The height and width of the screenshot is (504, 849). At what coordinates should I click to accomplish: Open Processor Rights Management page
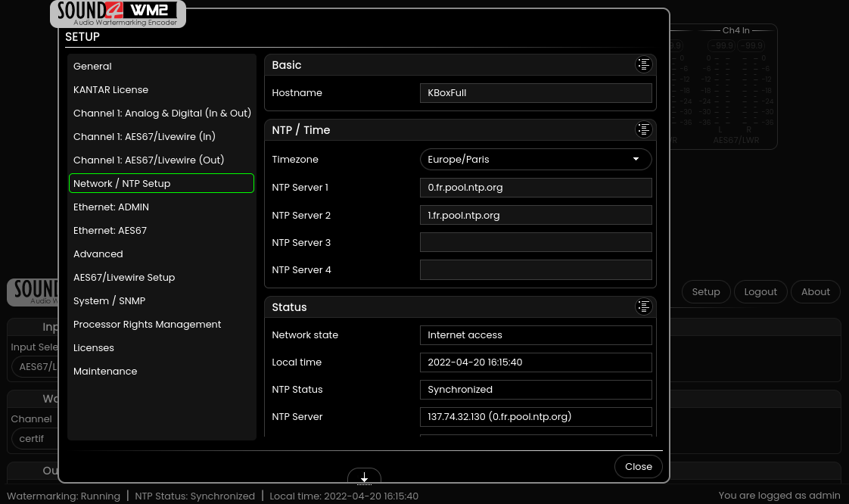[x=161, y=325]
